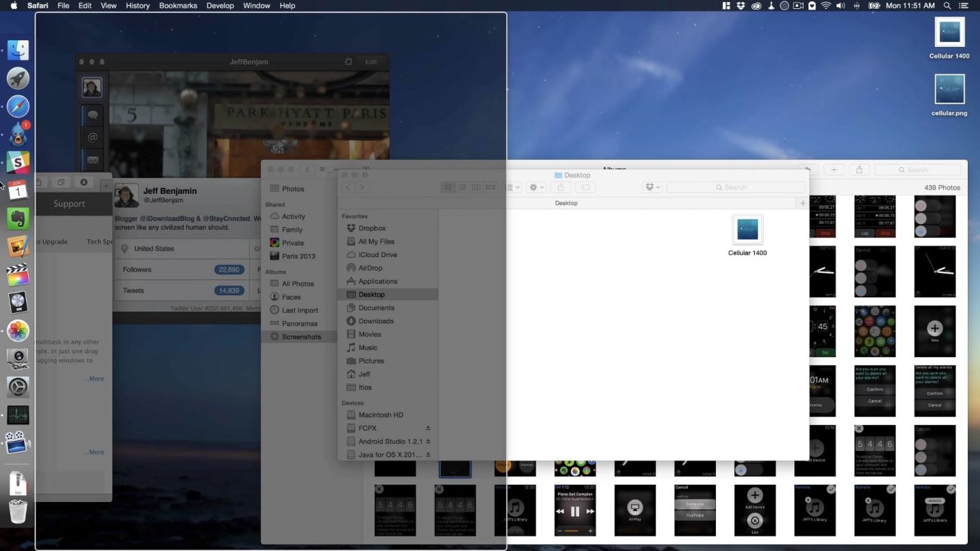Open Creative Cloud menu bar icon
This screenshot has height=551, width=980.
point(756,5)
